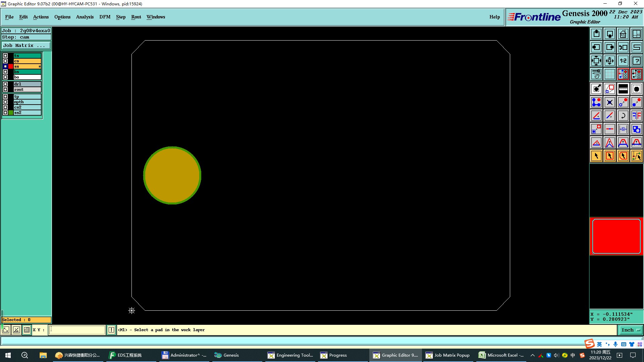Click the rotate feature tool icon
This screenshot has width=644, height=362.
[623, 116]
